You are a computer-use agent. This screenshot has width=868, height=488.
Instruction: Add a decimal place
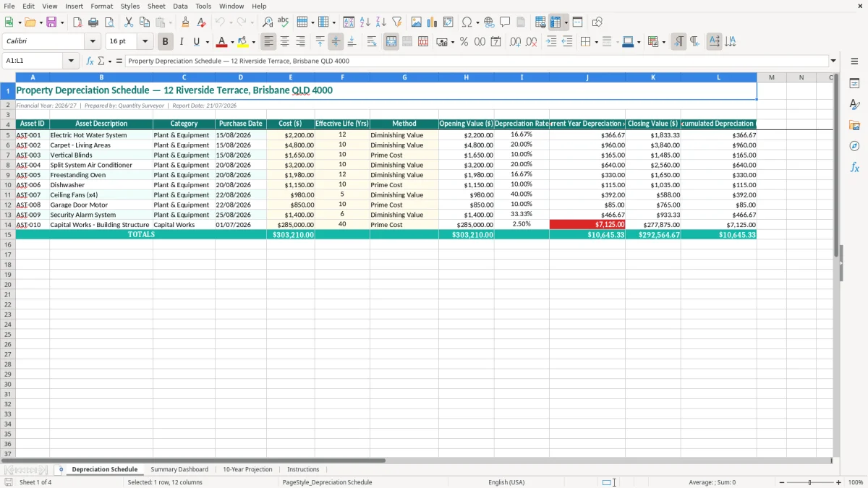(x=515, y=42)
